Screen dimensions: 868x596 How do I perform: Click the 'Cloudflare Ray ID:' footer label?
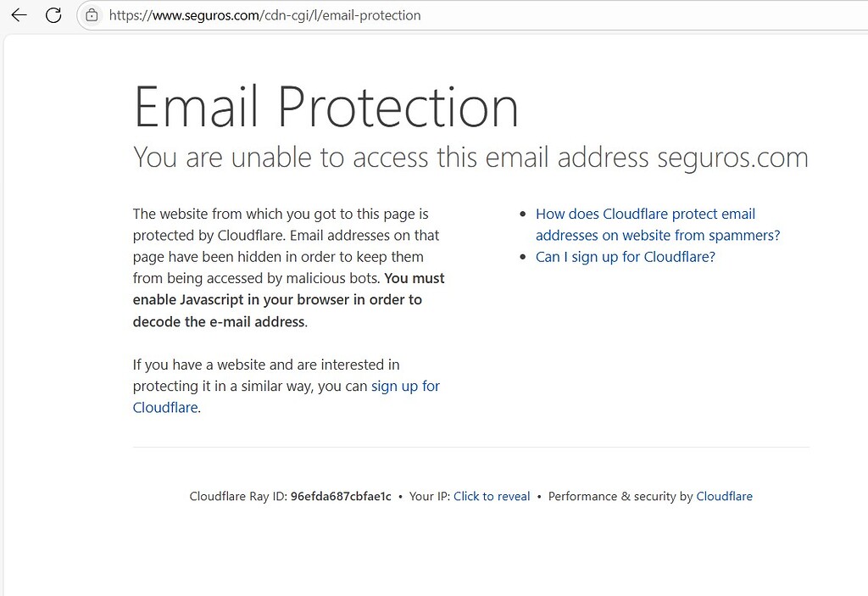tap(238, 496)
